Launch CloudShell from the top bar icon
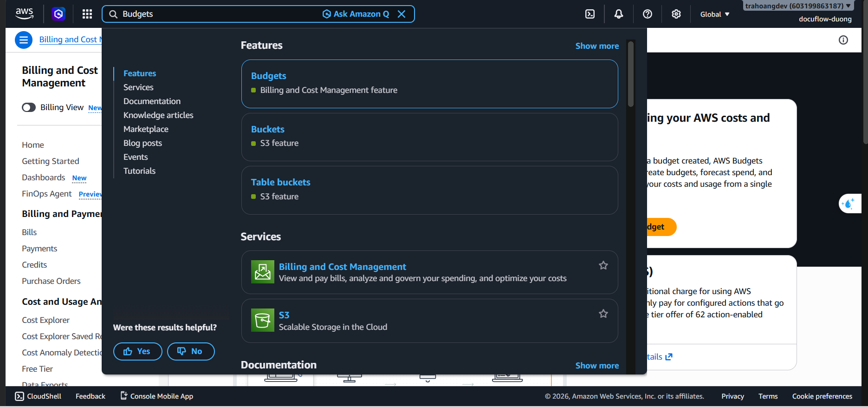This screenshot has height=407, width=868. 590,14
